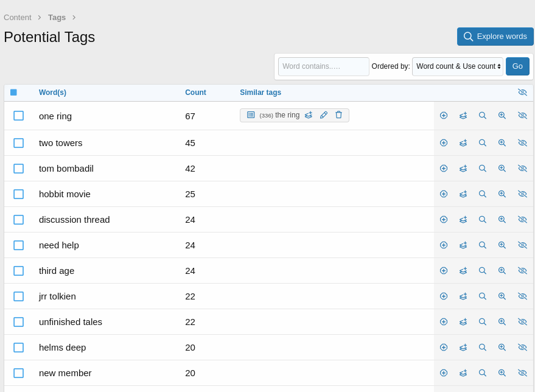Edit the similar tag 'the ring'
Screen dimensions: 535x392
324,115
